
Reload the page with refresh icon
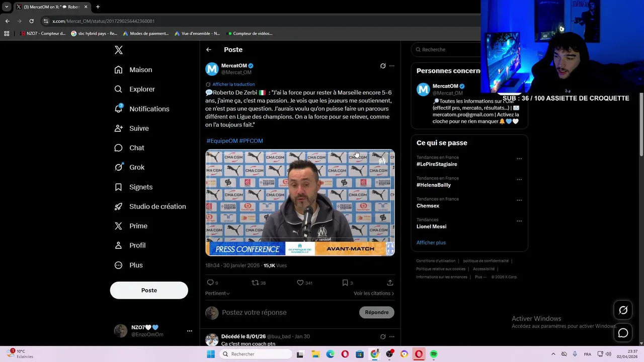tap(31, 21)
